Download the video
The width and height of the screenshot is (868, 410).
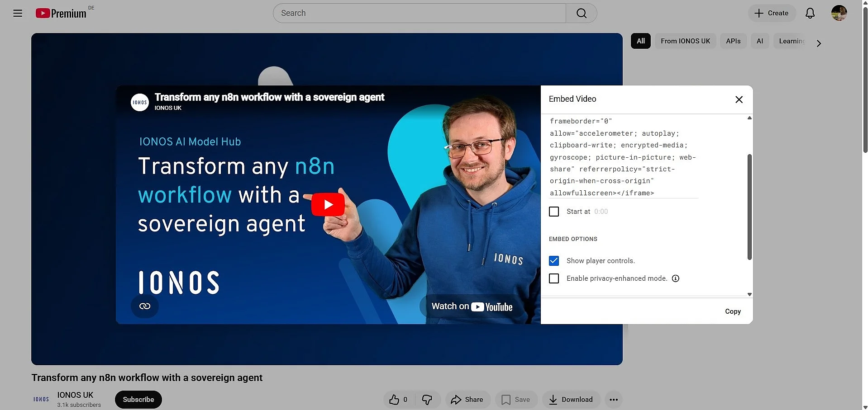tap(571, 400)
